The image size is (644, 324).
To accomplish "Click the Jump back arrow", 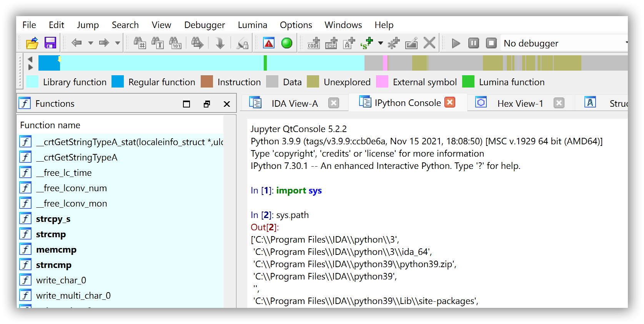I will (x=77, y=43).
